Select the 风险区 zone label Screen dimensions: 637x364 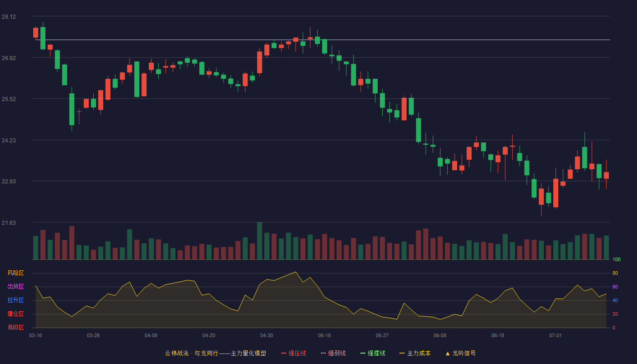pos(15,273)
